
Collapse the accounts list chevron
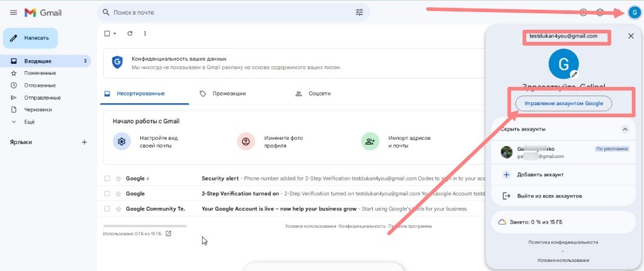625,129
